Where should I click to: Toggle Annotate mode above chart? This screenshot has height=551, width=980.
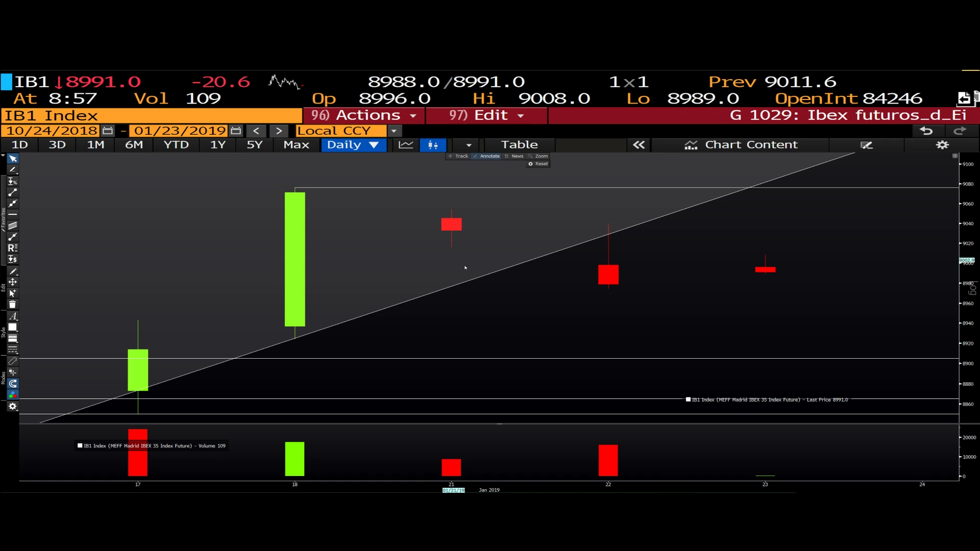(486, 156)
